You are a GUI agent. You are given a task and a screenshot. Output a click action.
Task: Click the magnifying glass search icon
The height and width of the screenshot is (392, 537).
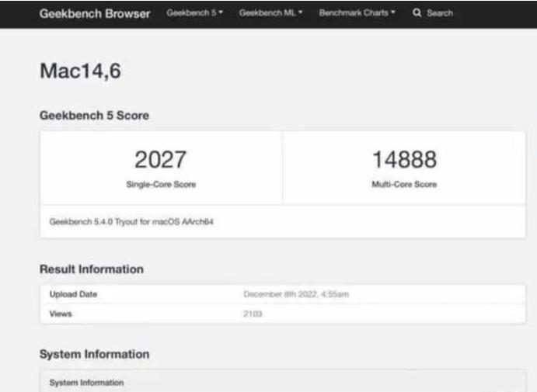tap(417, 13)
